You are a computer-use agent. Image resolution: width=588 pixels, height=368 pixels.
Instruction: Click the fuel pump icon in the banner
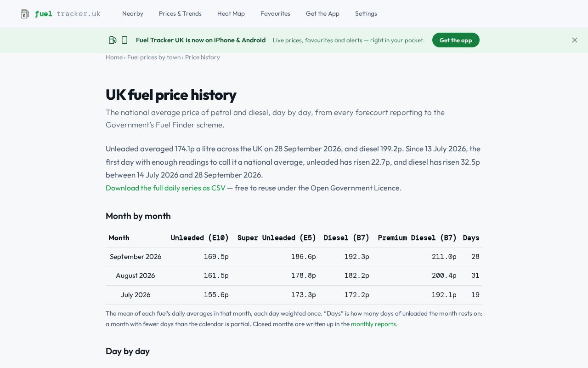(x=113, y=40)
